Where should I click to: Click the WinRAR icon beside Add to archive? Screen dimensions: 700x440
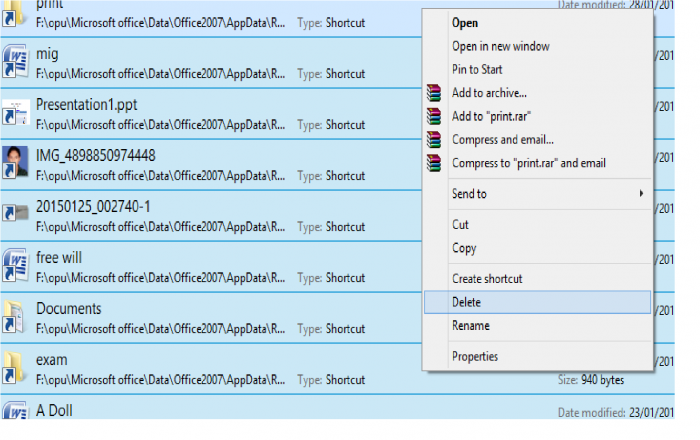tap(433, 93)
